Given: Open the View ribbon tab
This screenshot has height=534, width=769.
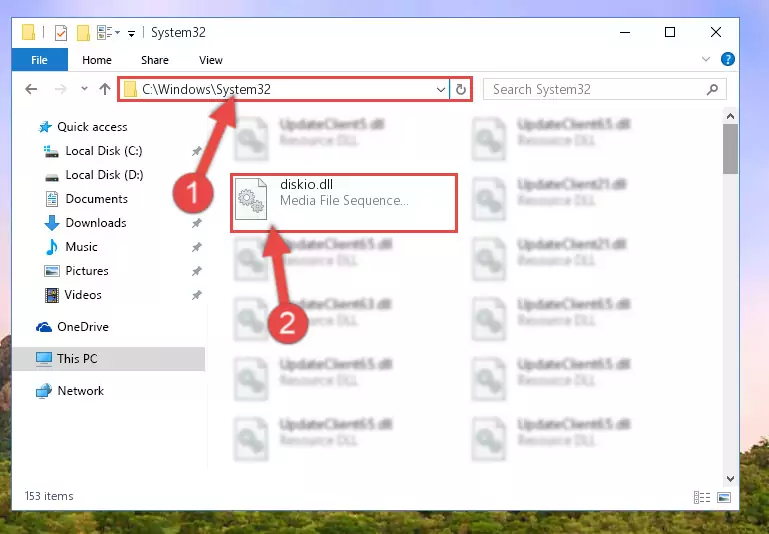Looking at the screenshot, I should tap(210, 60).
